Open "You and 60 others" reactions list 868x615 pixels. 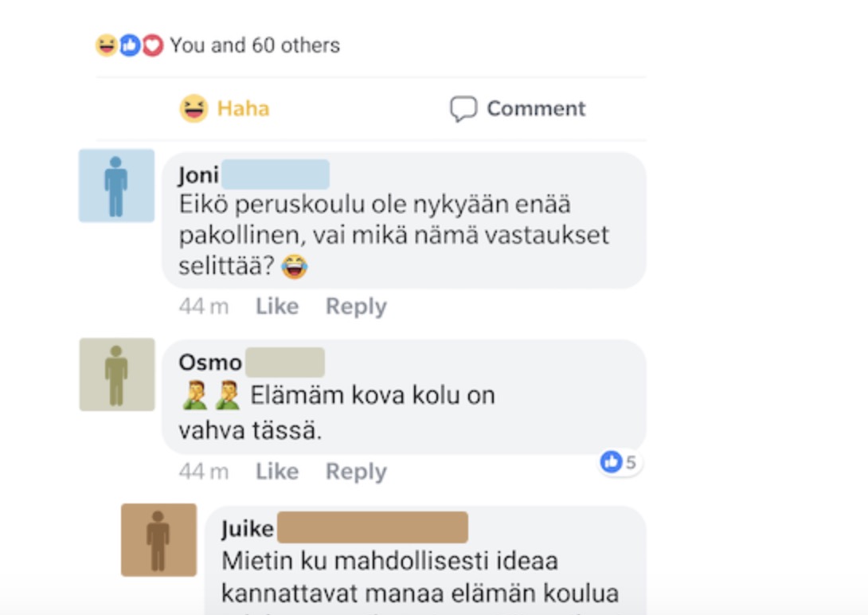click(x=254, y=45)
